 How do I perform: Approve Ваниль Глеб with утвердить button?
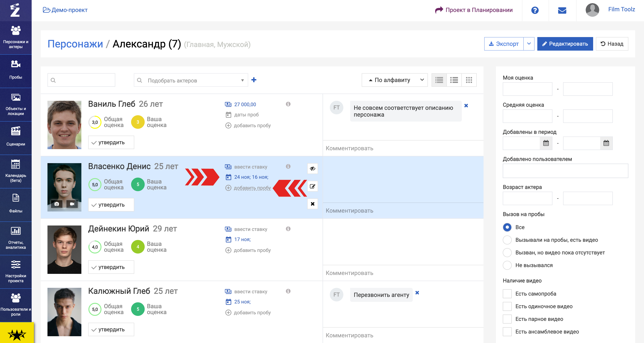point(111,142)
